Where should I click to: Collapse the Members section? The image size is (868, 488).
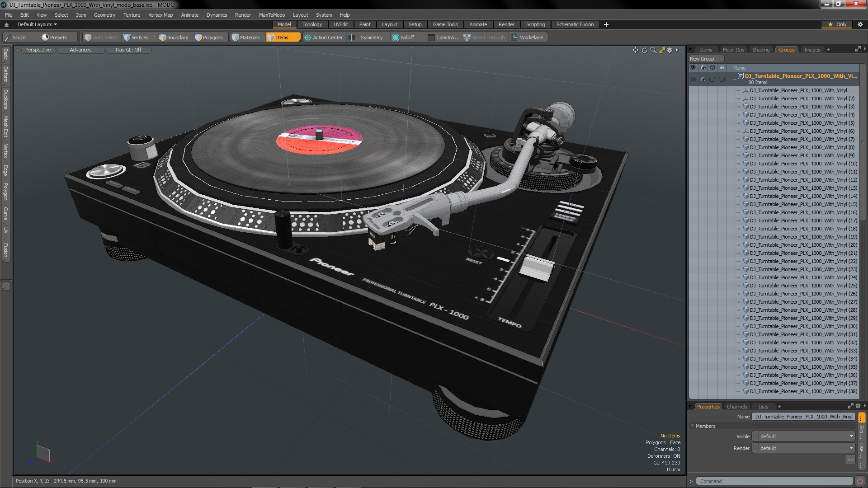coord(692,426)
